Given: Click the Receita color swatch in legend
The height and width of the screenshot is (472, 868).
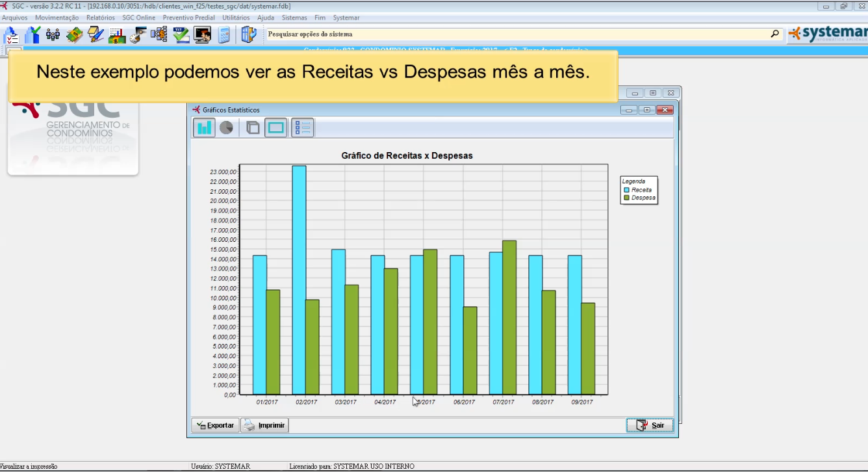Looking at the screenshot, I should pos(626,190).
